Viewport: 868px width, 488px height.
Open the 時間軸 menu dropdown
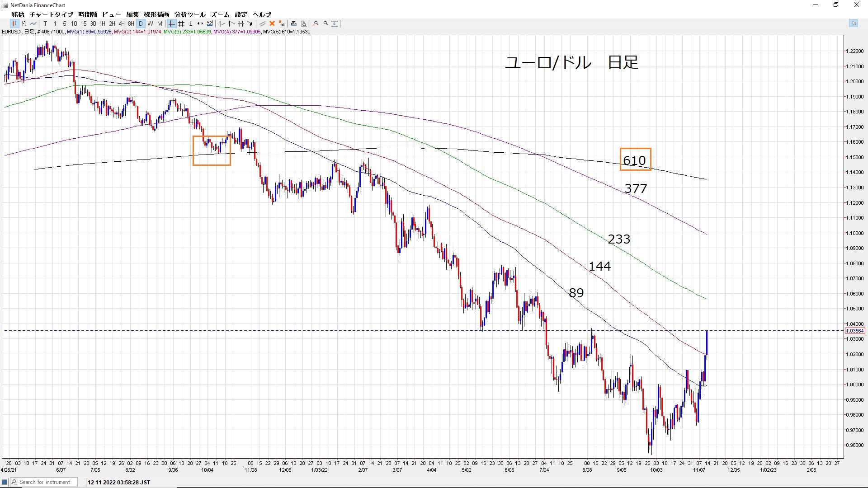88,14
